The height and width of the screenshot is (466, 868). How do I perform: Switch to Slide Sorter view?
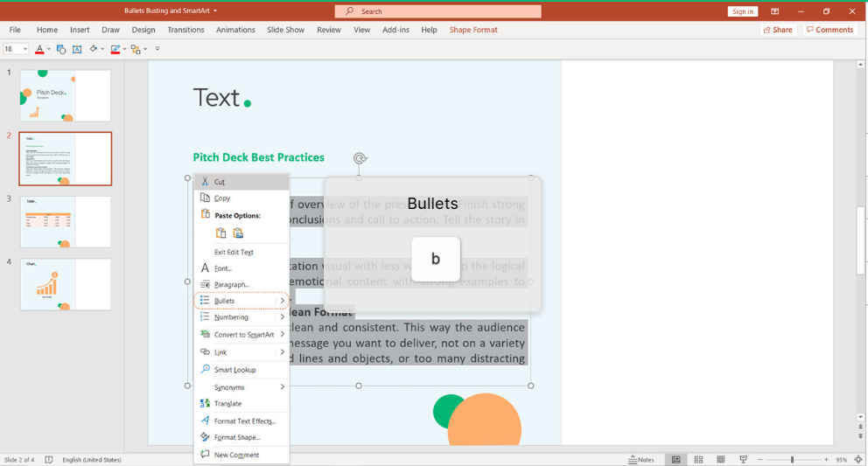point(698,460)
